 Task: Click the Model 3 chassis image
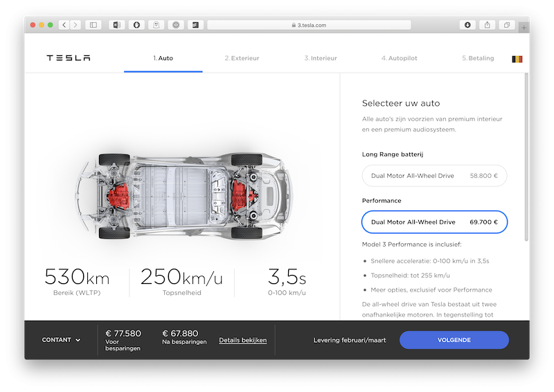point(184,196)
